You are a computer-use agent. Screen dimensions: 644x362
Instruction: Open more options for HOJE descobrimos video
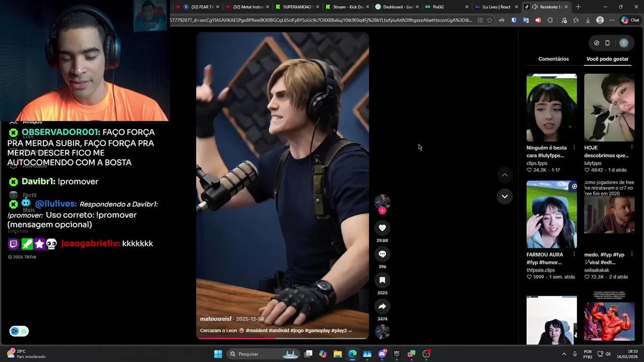pyautogui.click(x=632, y=148)
